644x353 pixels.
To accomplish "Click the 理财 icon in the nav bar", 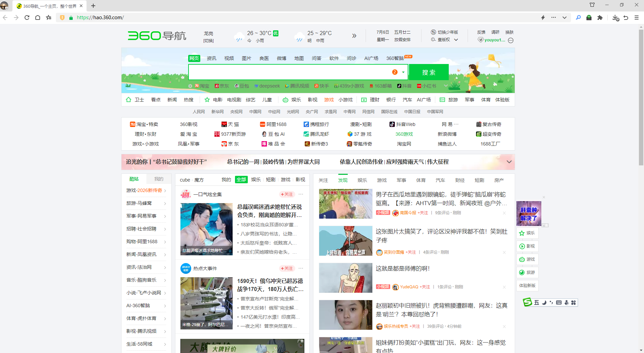I will coord(364,100).
